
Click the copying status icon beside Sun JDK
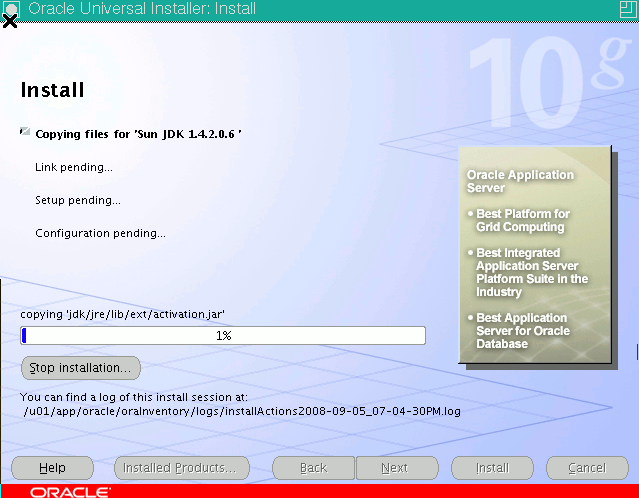25,132
